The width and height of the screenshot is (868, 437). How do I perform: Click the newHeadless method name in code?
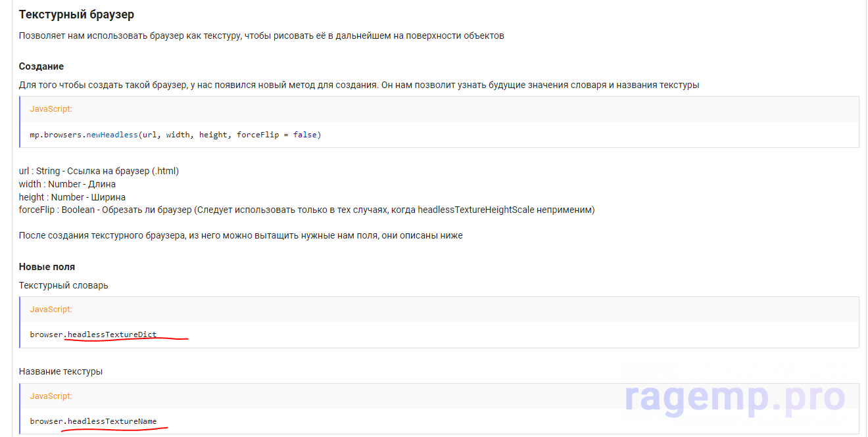tap(112, 135)
